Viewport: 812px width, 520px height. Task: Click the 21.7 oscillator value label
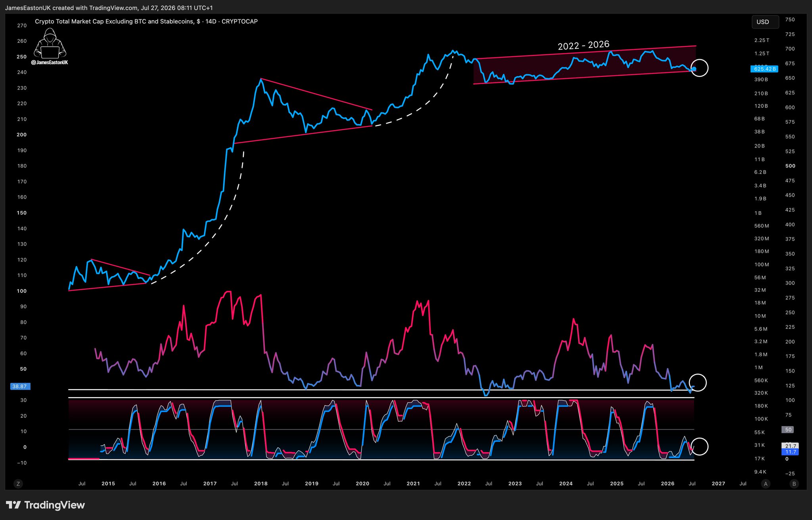click(791, 446)
